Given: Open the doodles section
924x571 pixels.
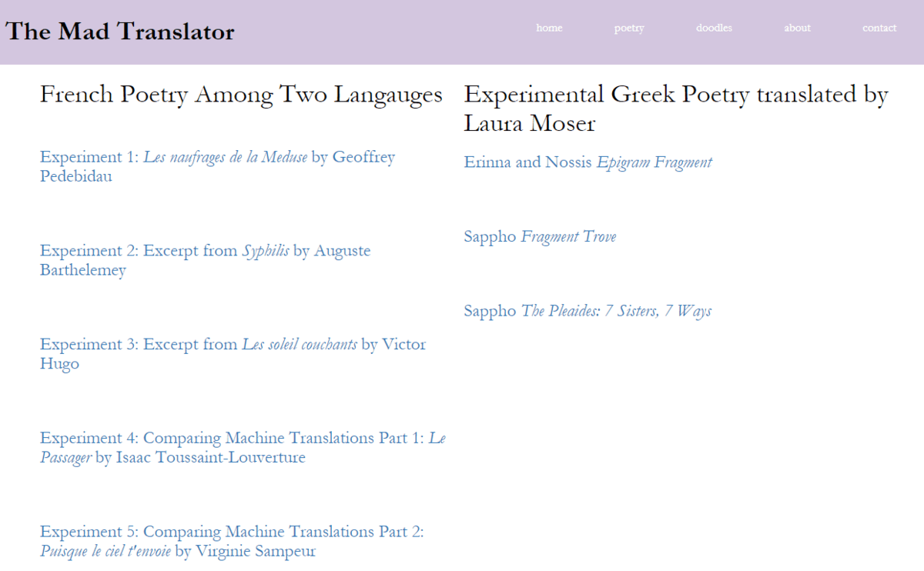Looking at the screenshot, I should [714, 28].
